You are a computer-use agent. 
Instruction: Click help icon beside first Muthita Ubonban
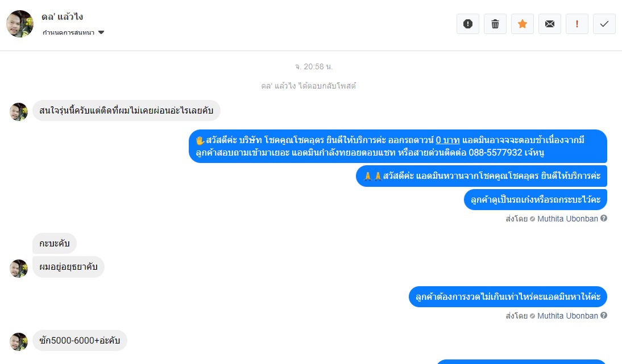click(x=604, y=218)
